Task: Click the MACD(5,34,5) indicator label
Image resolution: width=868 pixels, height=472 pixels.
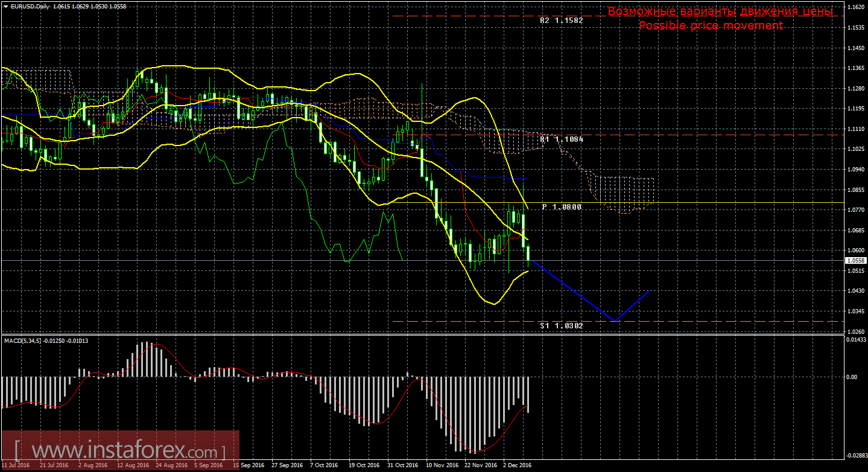Action: coord(24,341)
